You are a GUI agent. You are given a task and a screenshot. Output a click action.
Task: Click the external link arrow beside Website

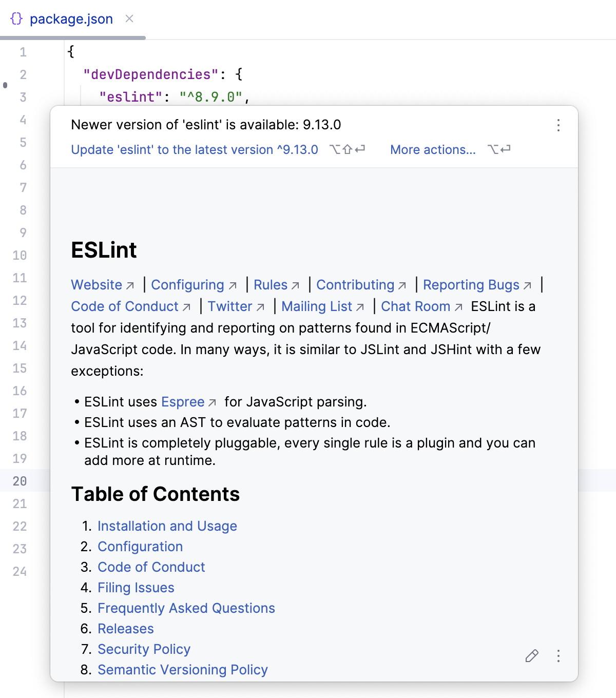[130, 286]
